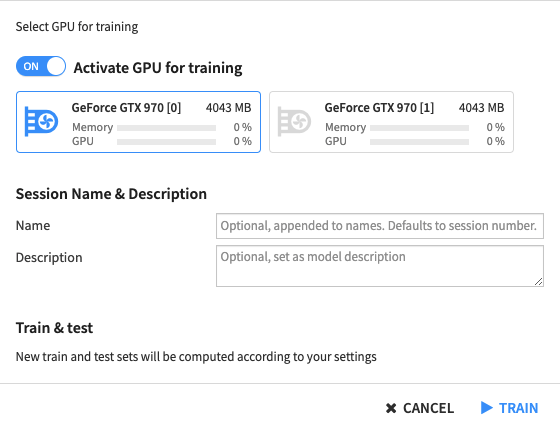Turn off Activate GPU for training switch
Viewport: 560px width, 433px height.
pos(41,66)
